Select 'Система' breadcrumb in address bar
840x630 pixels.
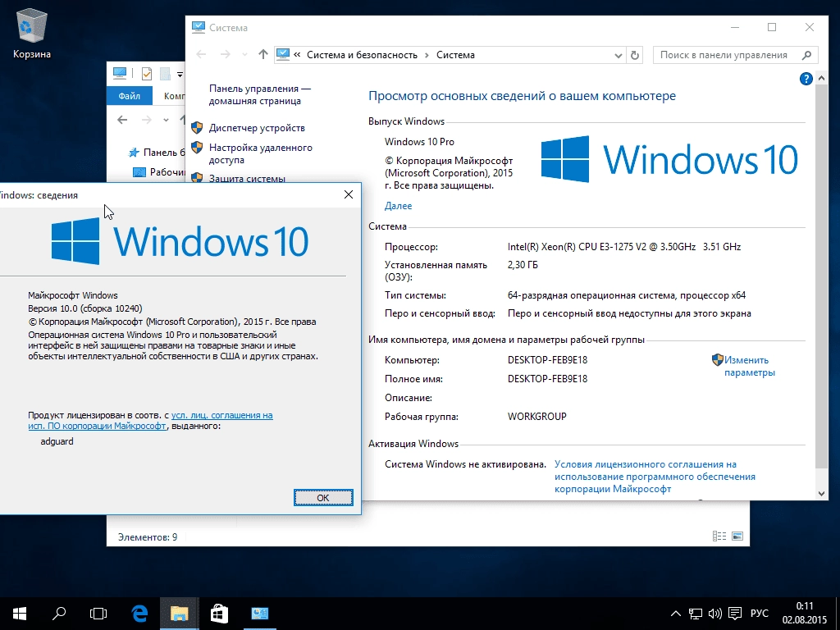[x=455, y=55]
